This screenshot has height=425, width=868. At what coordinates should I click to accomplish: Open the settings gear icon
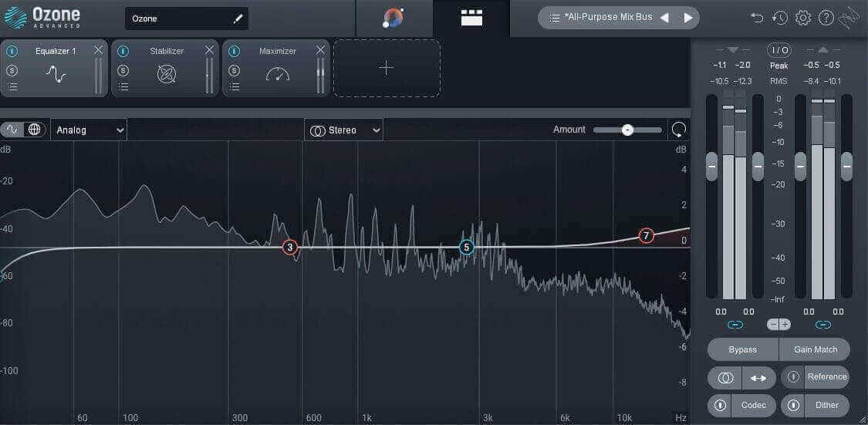click(x=802, y=18)
